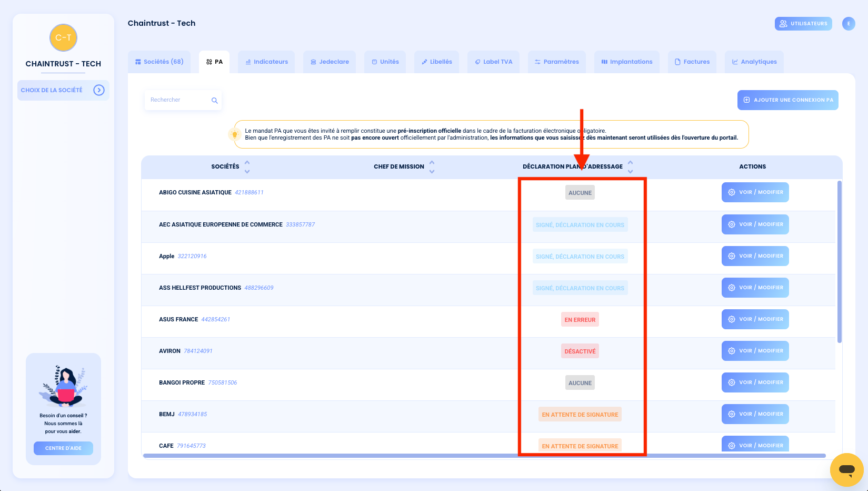Click the lightbulb info icon
Viewport: 868px width, 491px height.
point(235,134)
